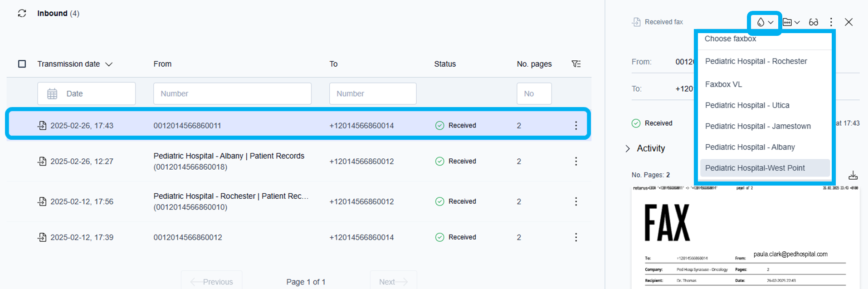The width and height of the screenshot is (868, 289).
Task: Open the glasses preview icon
Action: pos(814,22)
